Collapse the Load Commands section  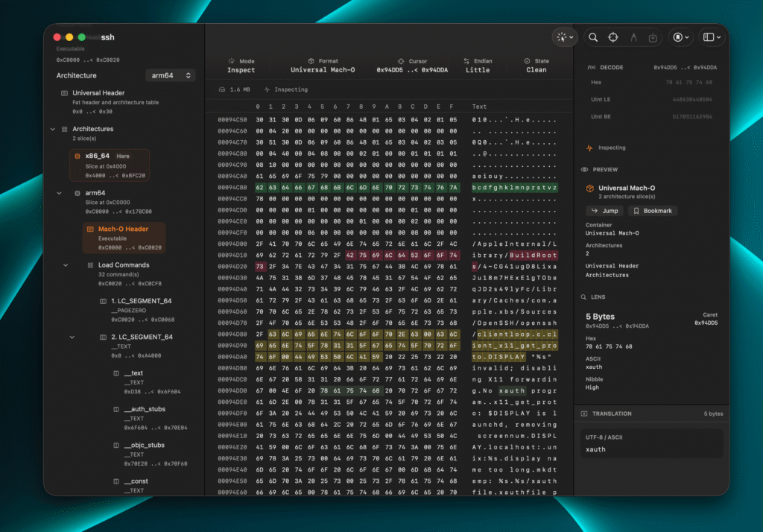[66, 265]
